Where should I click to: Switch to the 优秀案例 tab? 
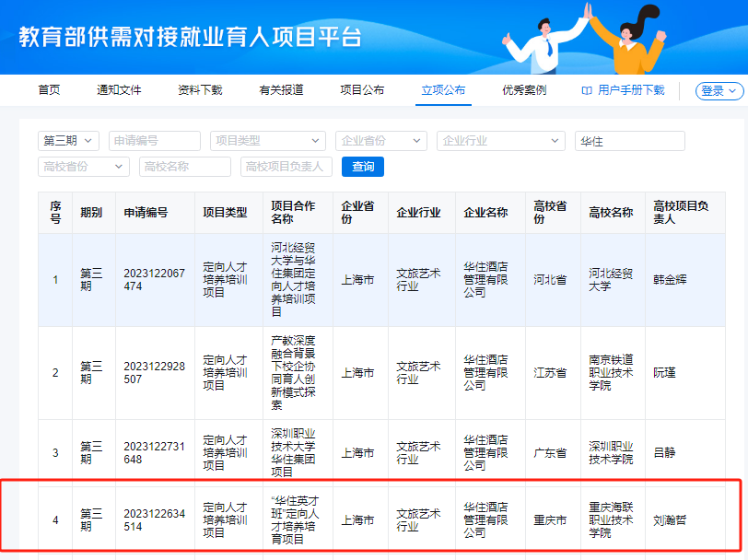pos(518,90)
